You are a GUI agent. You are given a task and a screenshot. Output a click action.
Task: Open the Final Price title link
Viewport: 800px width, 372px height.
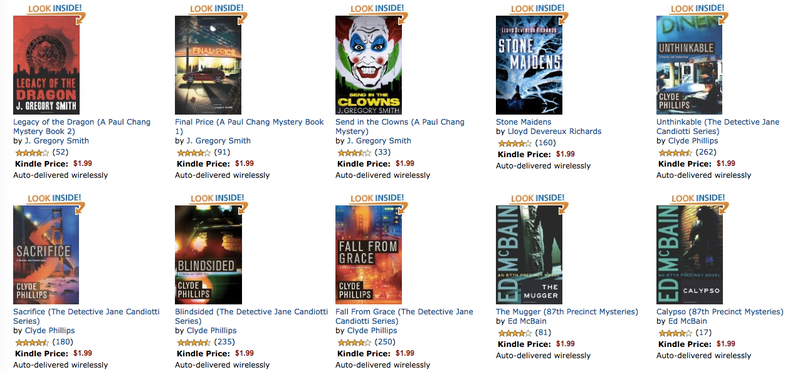(x=249, y=127)
